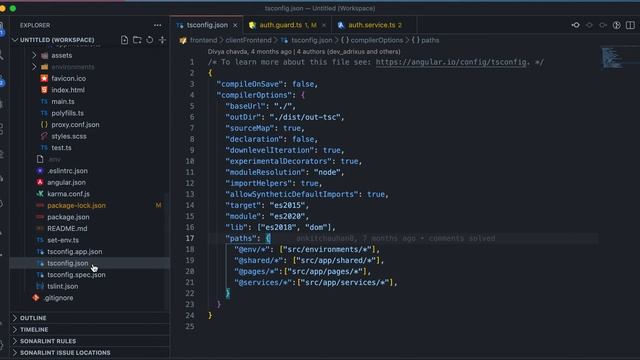Open polyfills.ts in the Explorer

click(x=67, y=113)
